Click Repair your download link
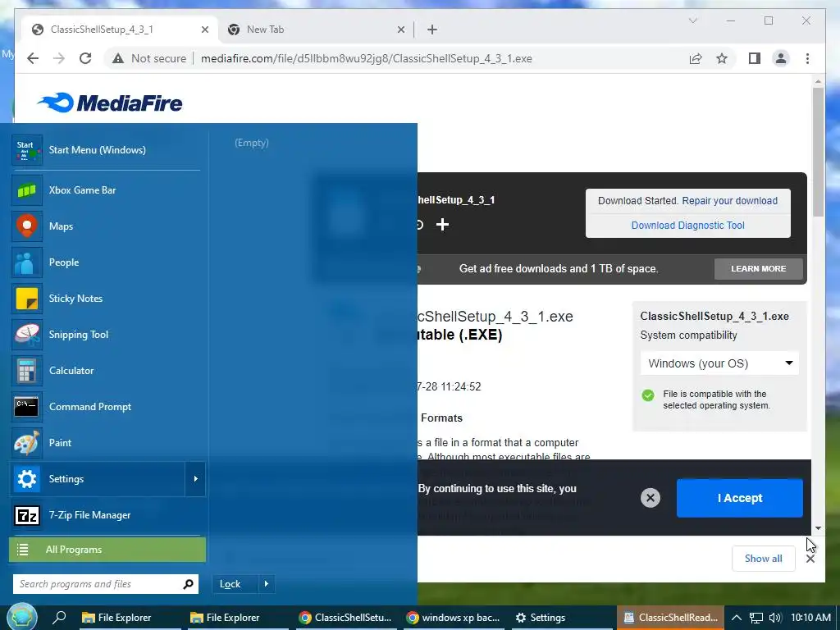Image resolution: width=840 pixels, height=630 pixels. pyautogui.click(x=729, y=201)
